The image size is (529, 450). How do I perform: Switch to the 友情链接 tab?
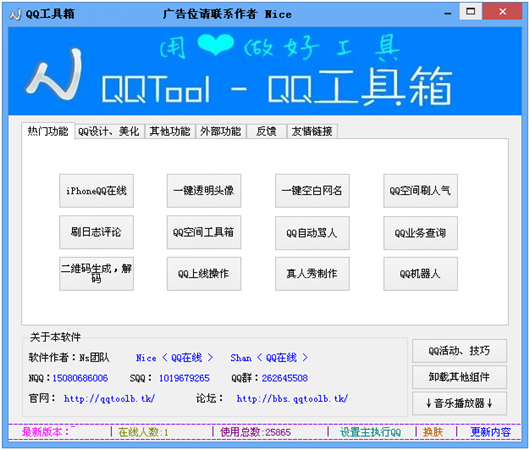point(312,131)
